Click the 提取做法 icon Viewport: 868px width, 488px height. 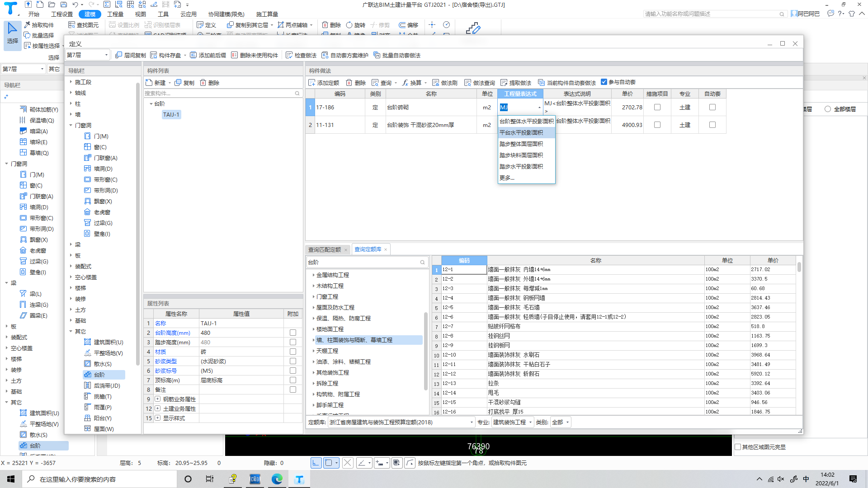tap(504, 83)
